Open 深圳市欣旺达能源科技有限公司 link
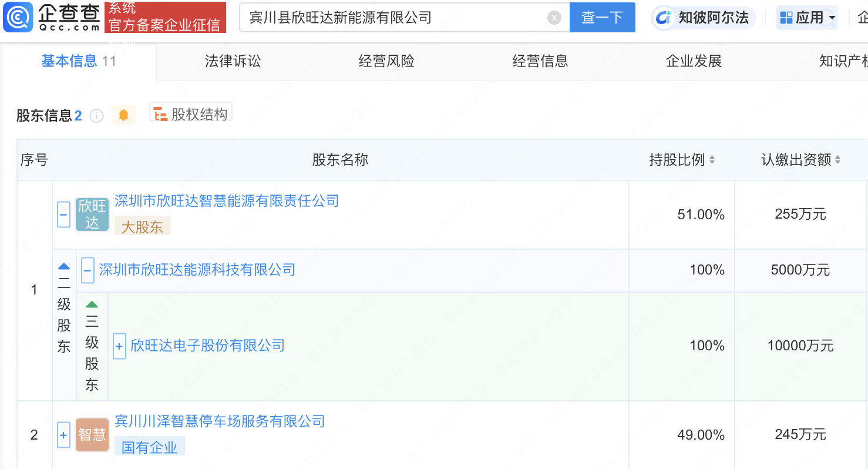This screenshot has height=469, width=868. click(197, 270)
